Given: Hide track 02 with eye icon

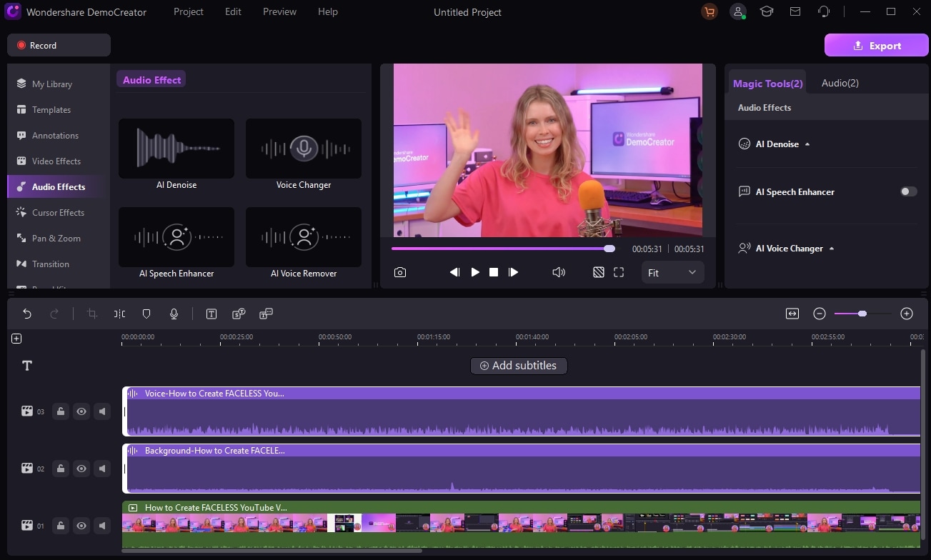Looking at the screenshot, I should coord(81,468).
